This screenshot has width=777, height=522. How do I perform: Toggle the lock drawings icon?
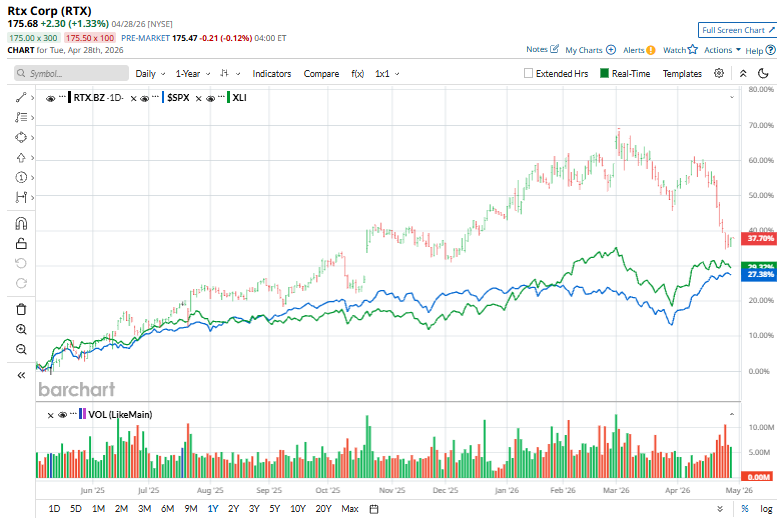(x=21, y=243)
